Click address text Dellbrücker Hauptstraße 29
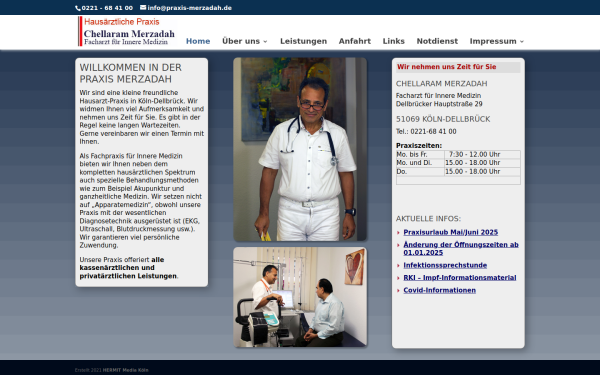The image size is (600, 375). 439,104
